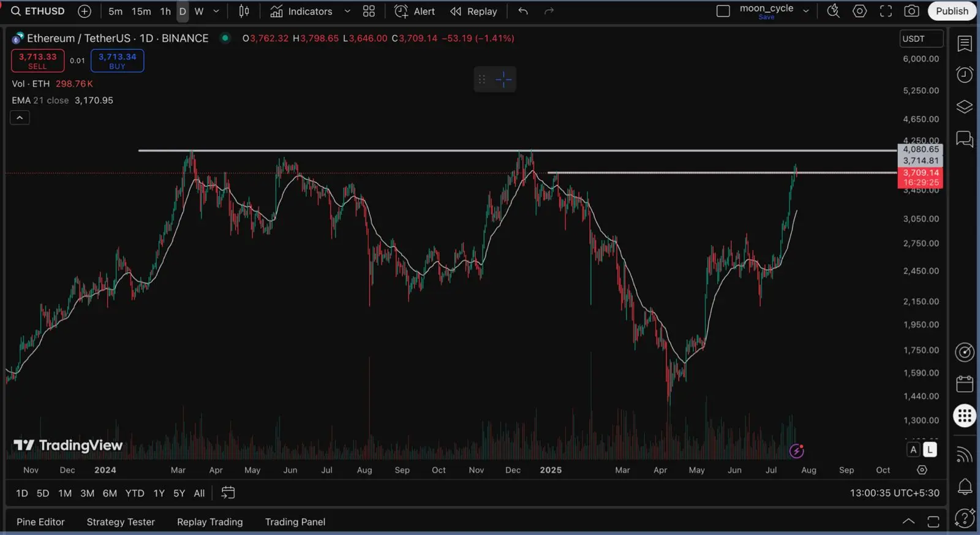Open the Pine Editor tab
The width and height of the screenshot is (980, 535).
click(40, 522)
